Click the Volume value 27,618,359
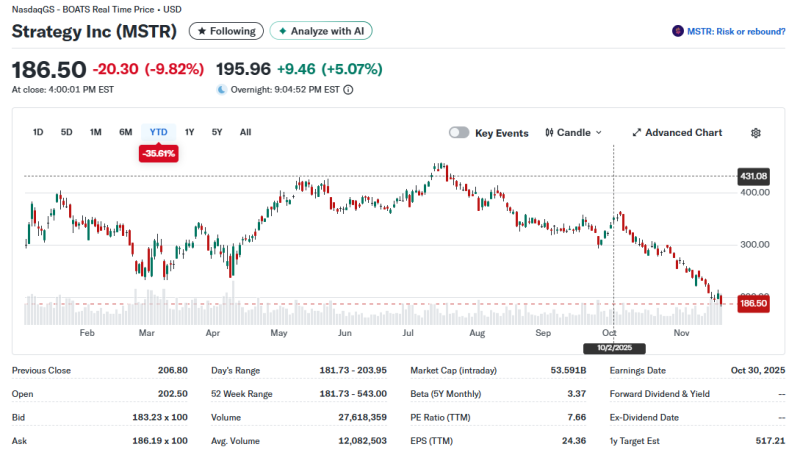 (362, 417)
